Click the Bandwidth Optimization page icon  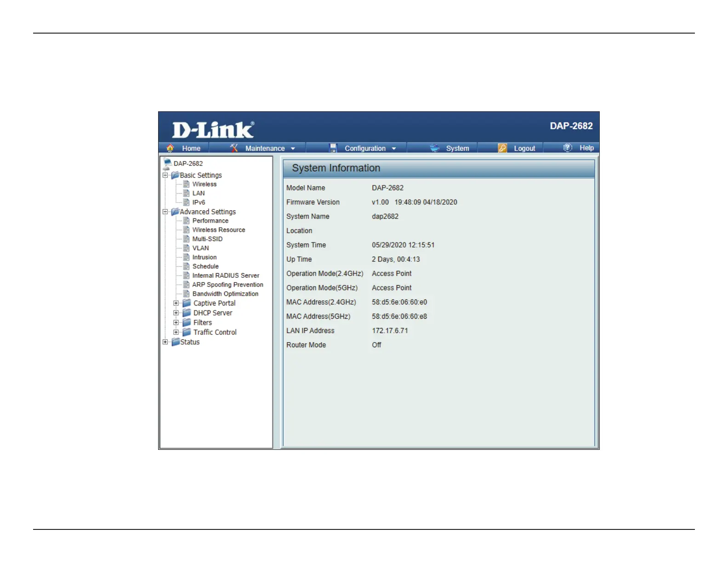pos(186,294)
